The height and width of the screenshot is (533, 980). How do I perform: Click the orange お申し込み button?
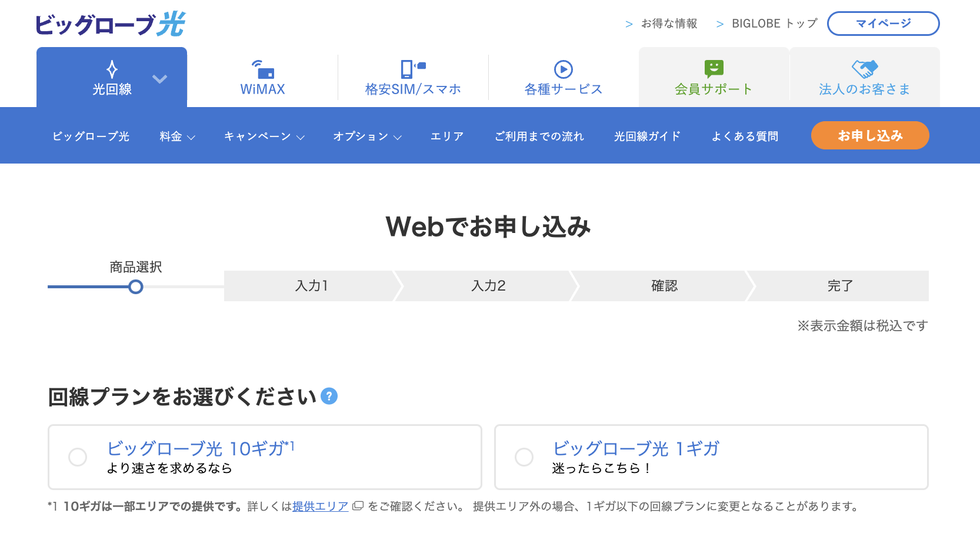tap(870, 135)
